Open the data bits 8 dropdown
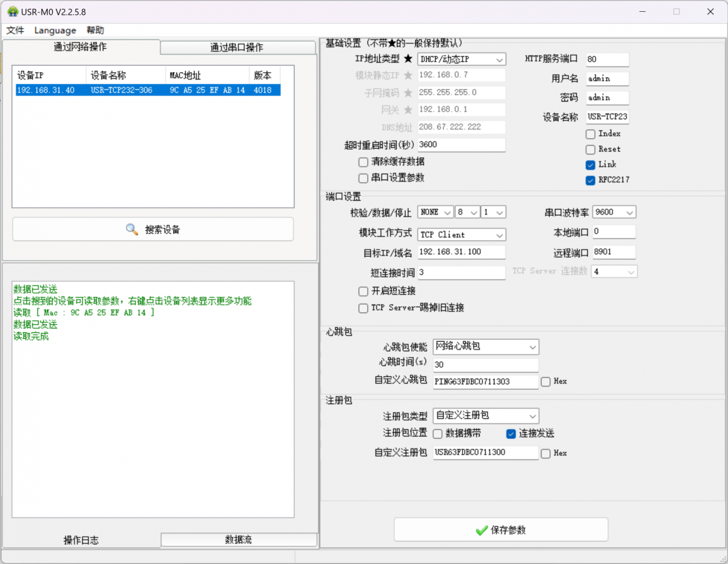The width and height of the screenshot is (728, 564). [467, 213]
